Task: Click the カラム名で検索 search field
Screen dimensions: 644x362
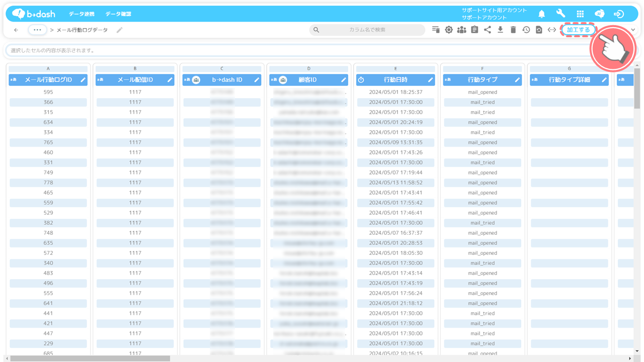Action: (x=367, y=30)
